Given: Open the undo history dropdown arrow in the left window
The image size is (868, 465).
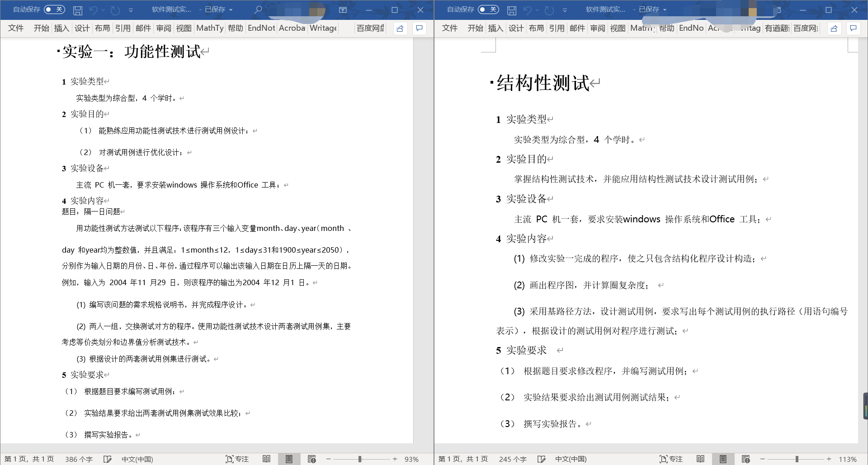Looking at the screenshot, I should (103, 10).
